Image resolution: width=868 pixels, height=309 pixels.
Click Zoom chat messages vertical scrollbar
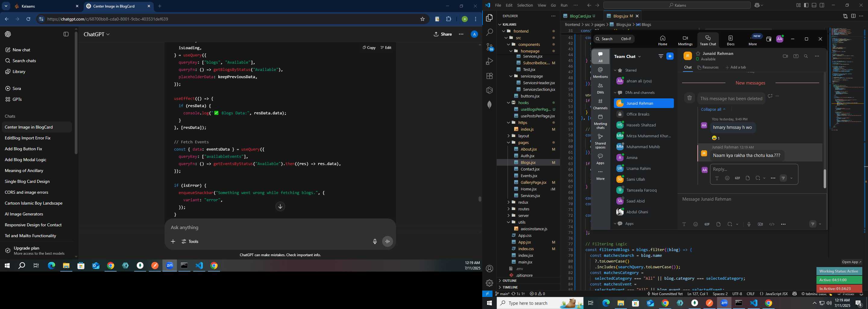pyautogui.click(x=825, y=178)
